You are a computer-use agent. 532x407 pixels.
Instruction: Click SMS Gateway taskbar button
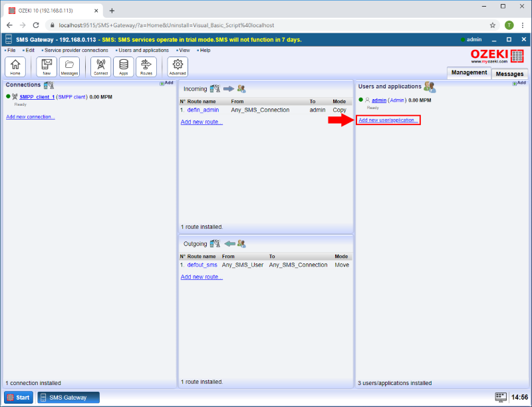68,398
